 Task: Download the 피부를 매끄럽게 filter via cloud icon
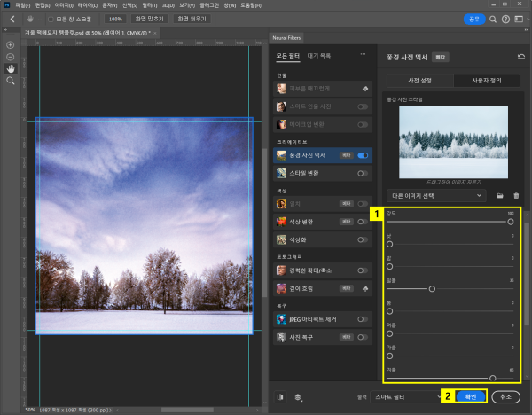(x=365, y=89)
